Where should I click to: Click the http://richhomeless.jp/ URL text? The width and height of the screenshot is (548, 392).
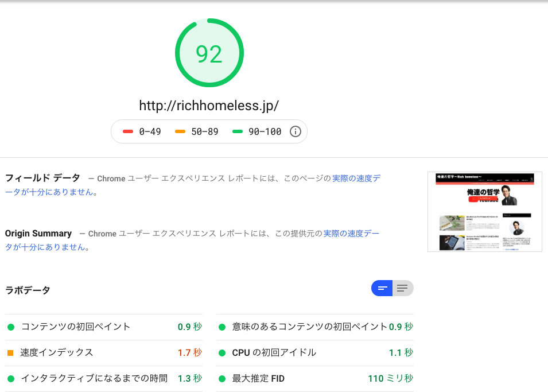pos(209,106)
